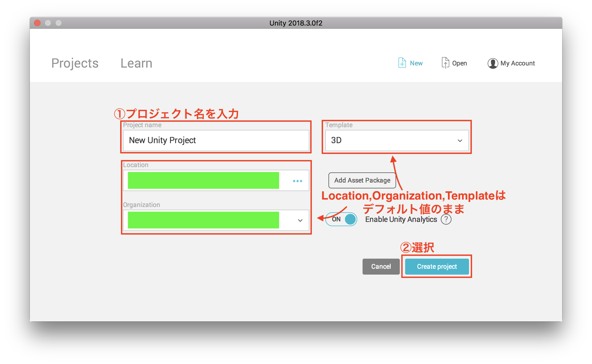Image resolution: width=592 pixels, height=364 pixels.
Task: Click the Open project file icon
Action: pyautogui.click(x=445, y=63)
